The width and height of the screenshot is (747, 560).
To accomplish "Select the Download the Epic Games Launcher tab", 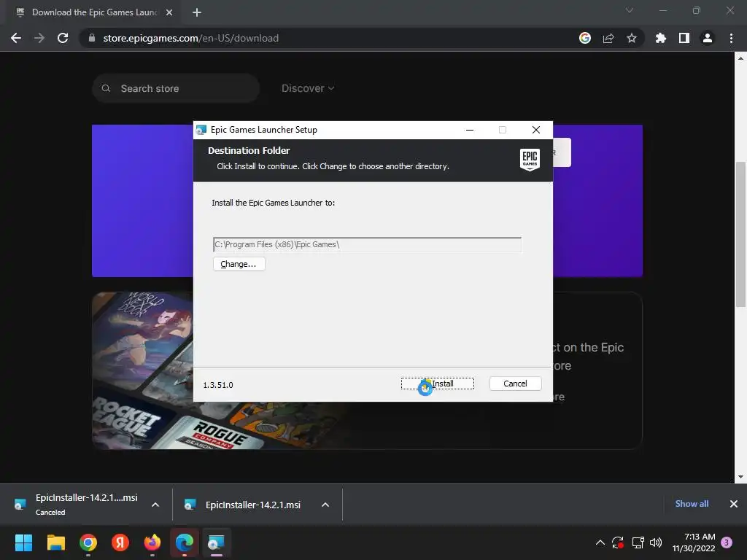I will point(93,12).
